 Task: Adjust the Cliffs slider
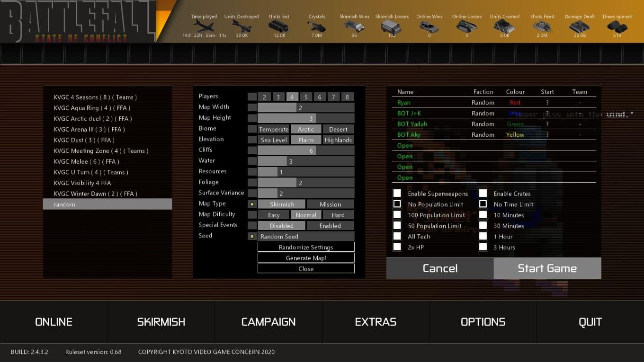point(306,150)
